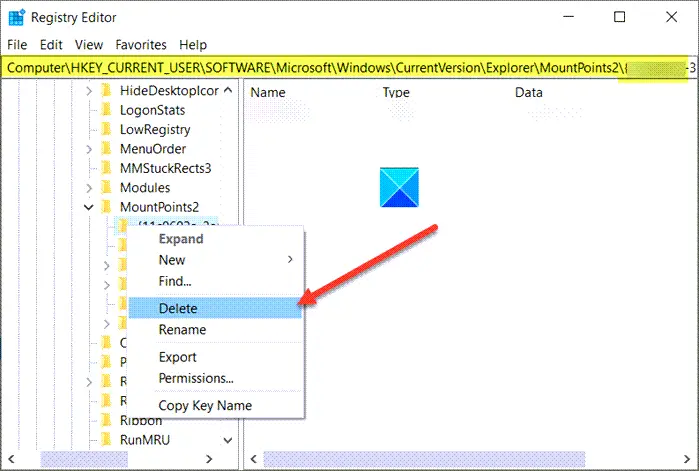Sort by the Type column header
Viewport: 699px width, 471px height.
tap(396, 92)
